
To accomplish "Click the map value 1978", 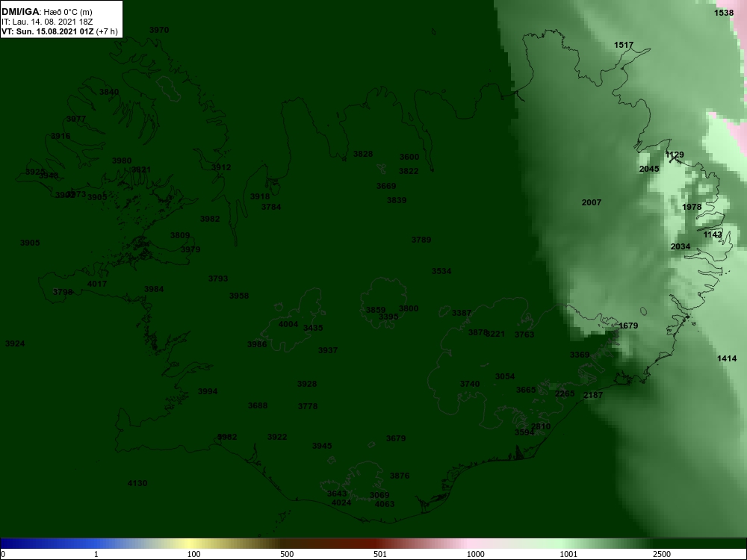I will pyautogui.click(x=692, y=207).
